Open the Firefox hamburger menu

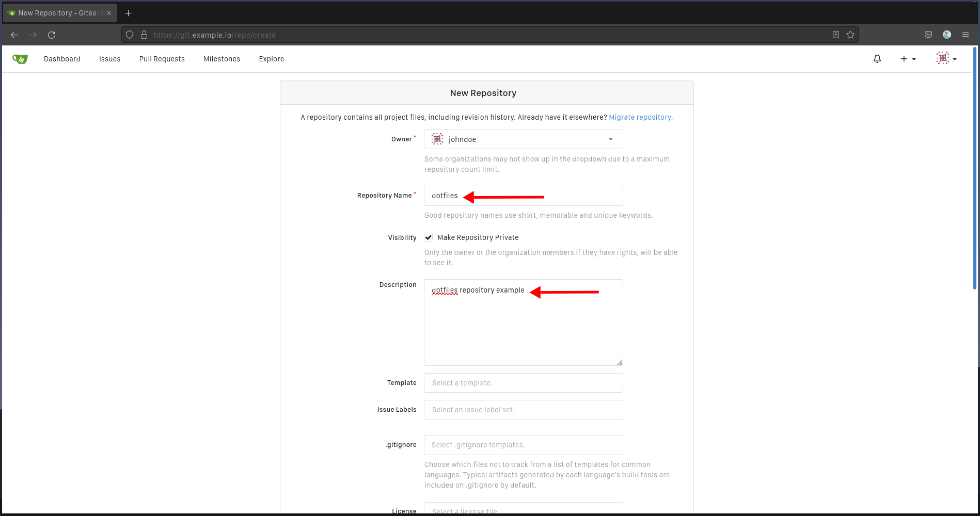click(965, 35)
